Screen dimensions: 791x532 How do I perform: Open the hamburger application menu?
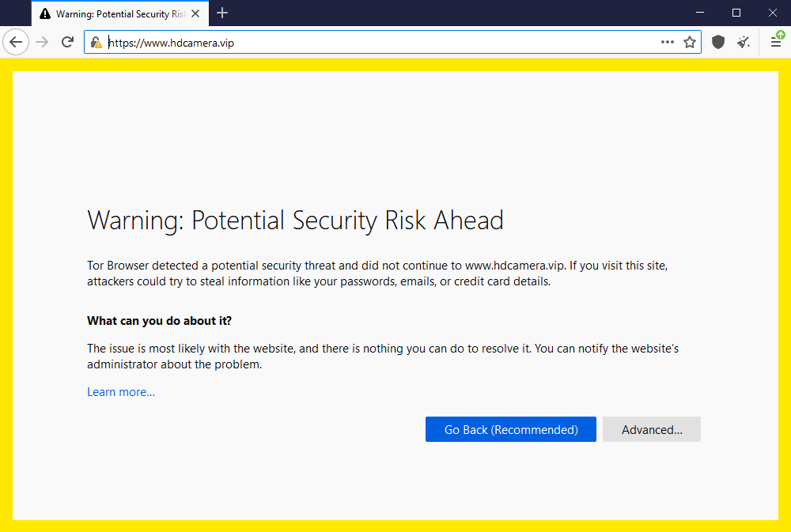click(777, 43)
